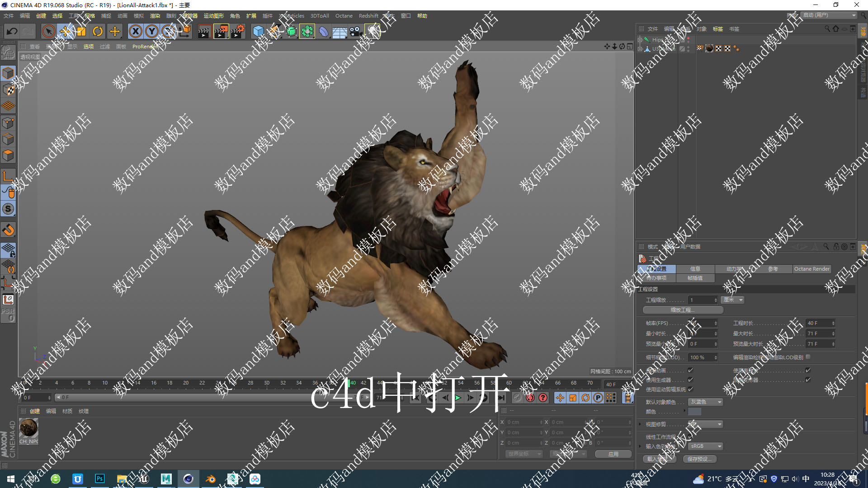This screenshot has width=868, height=488.
Task: Toggle Position keyframe recording icon
Action: [x=560, y=398]
